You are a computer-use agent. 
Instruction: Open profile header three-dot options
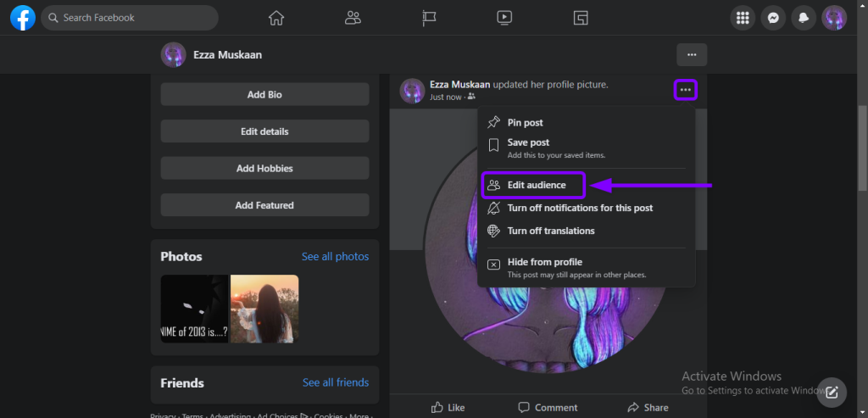tap(692, 55)
